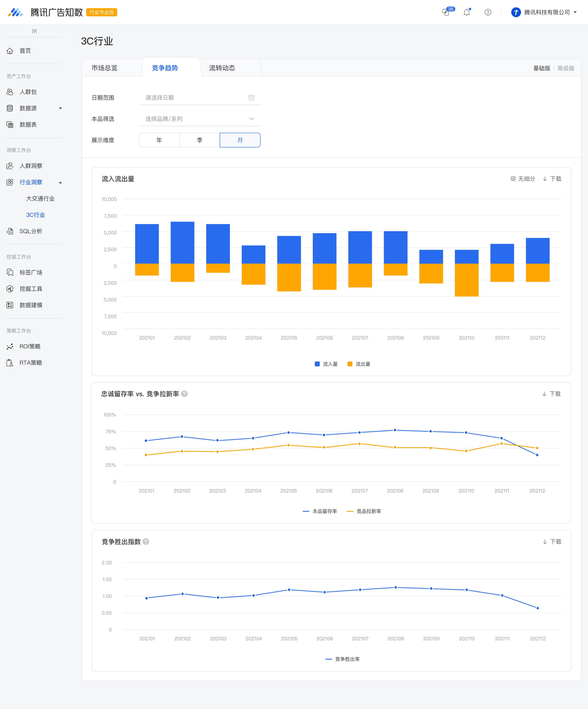Select the 季 display dimension option
Image resolution: width=588 pixels, height=709 pixels.
click(x=199, y=140)
